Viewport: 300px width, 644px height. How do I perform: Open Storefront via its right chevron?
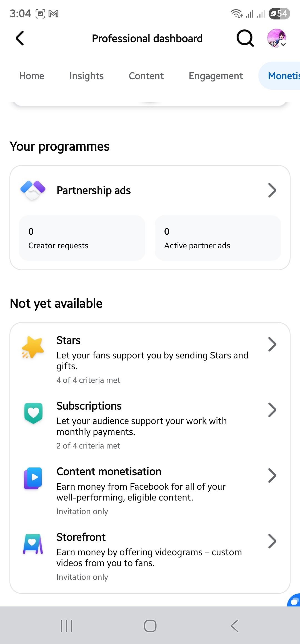pos(272,541)
